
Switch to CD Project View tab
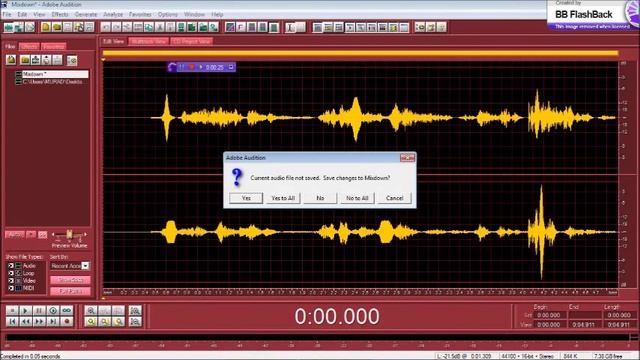[192, 41]
